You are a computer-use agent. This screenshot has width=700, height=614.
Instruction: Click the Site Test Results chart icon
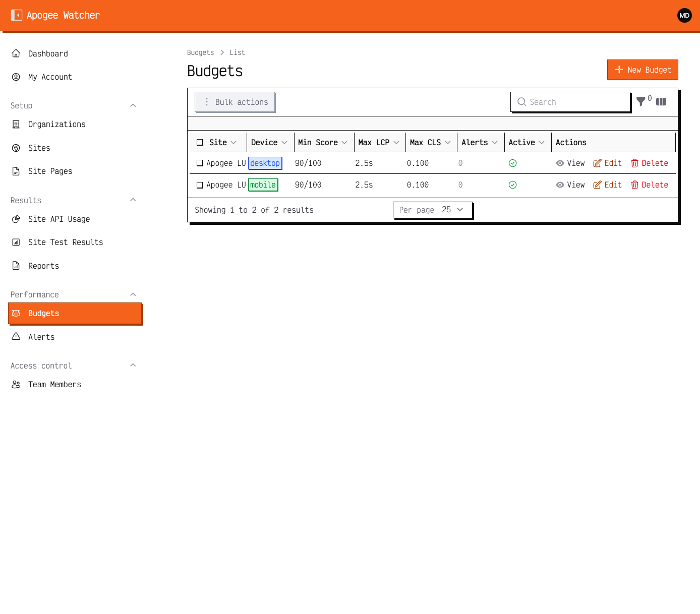click(16, 242)
